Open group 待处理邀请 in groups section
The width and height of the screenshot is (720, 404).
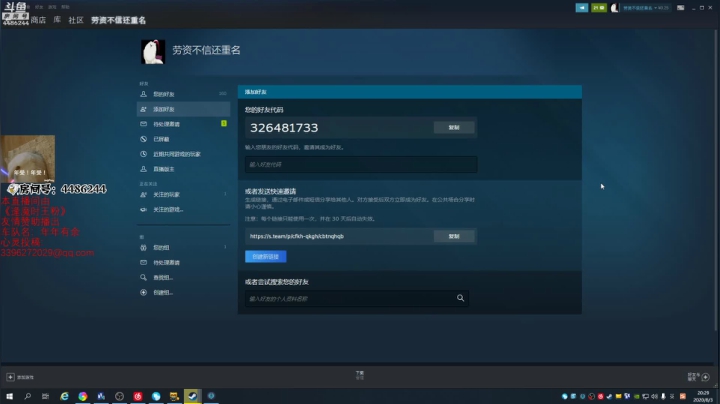183,263
